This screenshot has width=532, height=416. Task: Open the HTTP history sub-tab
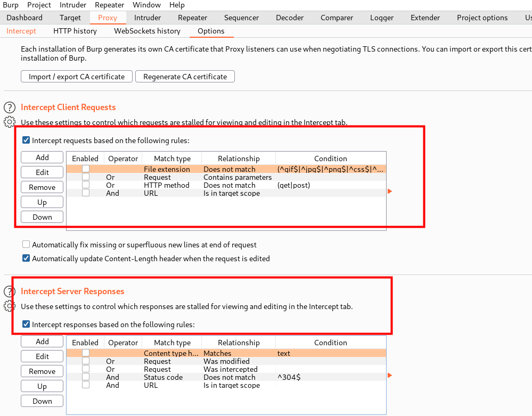coord(75,31)
